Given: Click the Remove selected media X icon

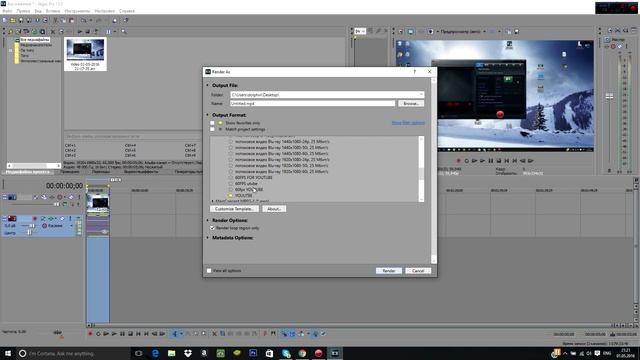Looking at the screenshot, I should click(x=53, y=31).
